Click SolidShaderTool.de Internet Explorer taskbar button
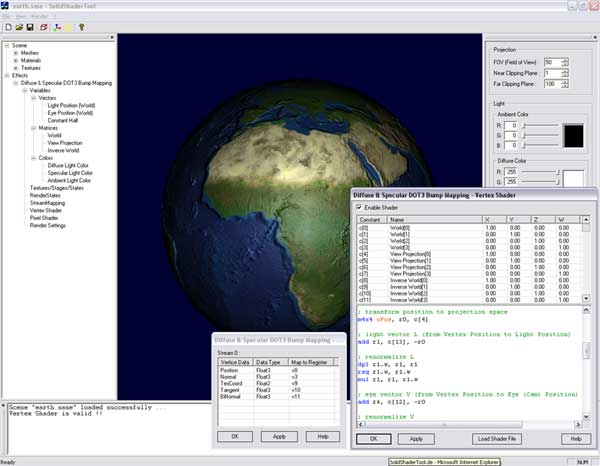Screen dimensions: 600x466 click(x=444, y=462)
